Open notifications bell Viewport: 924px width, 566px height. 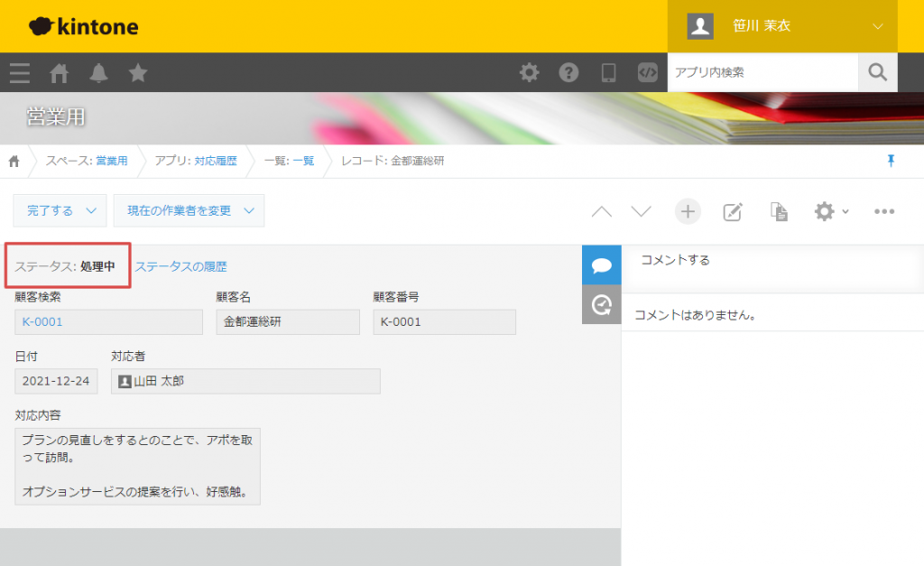click(98, 73)
